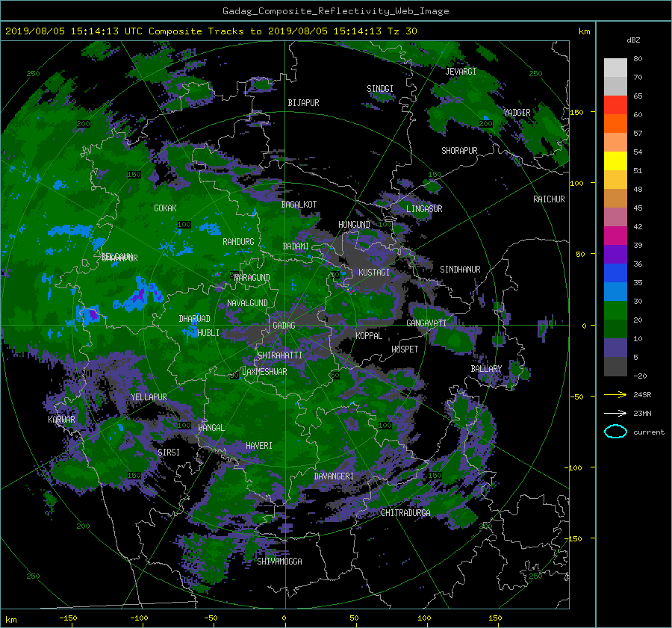The height and width of the screenshot is (628, 672).
Task: Pick the light gray 80 dBZ swatch
Action: 615,67
